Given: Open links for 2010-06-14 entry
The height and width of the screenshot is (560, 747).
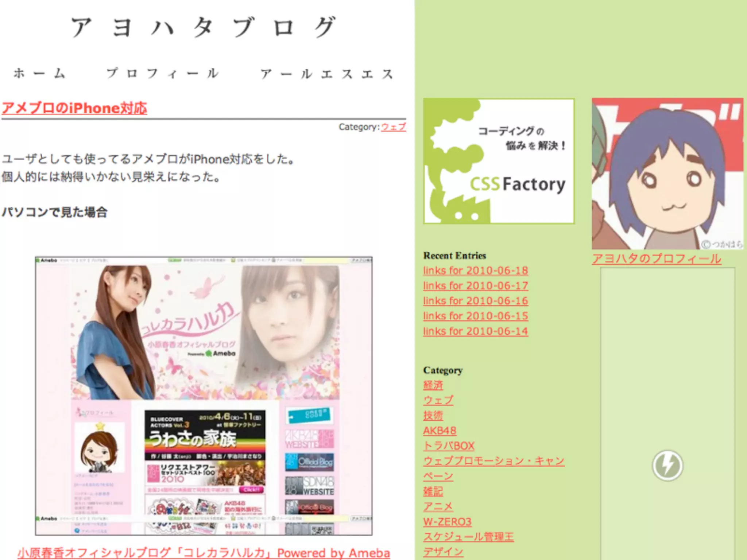Looking at the screenshot, I should [x=476, y=331].
